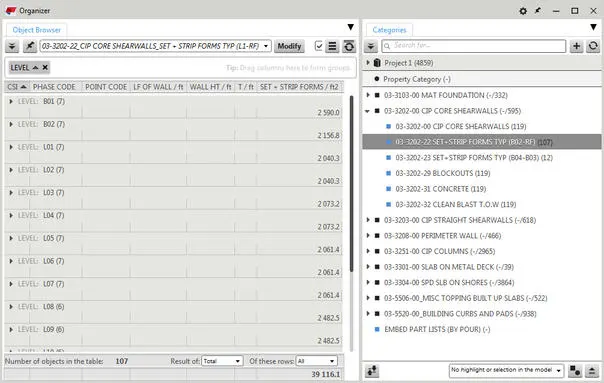Refresh Object Browser table
The image size is (604, 383).
click(x=349, y=47)
